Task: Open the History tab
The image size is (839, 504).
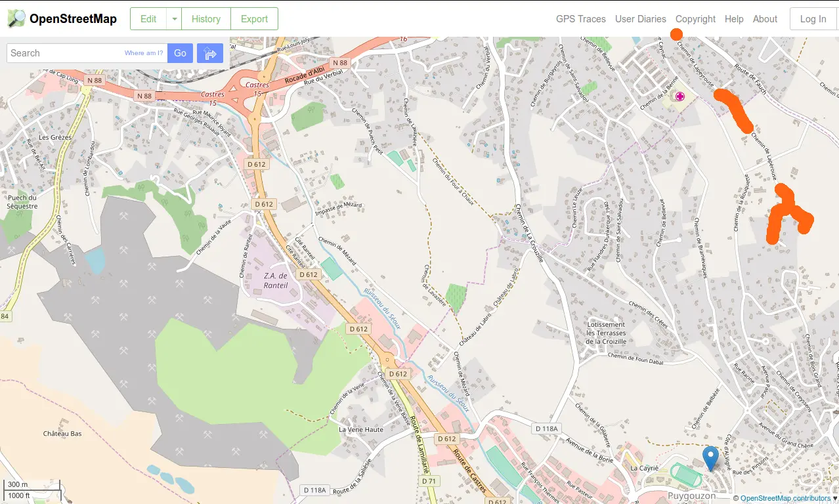Action: click(x=206, y=19)
